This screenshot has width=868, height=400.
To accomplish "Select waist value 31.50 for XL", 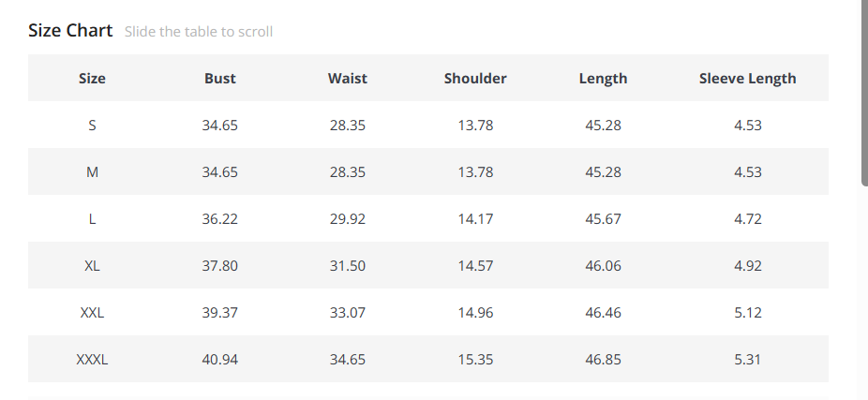I will pyautogui.click(x=347, y=265).
